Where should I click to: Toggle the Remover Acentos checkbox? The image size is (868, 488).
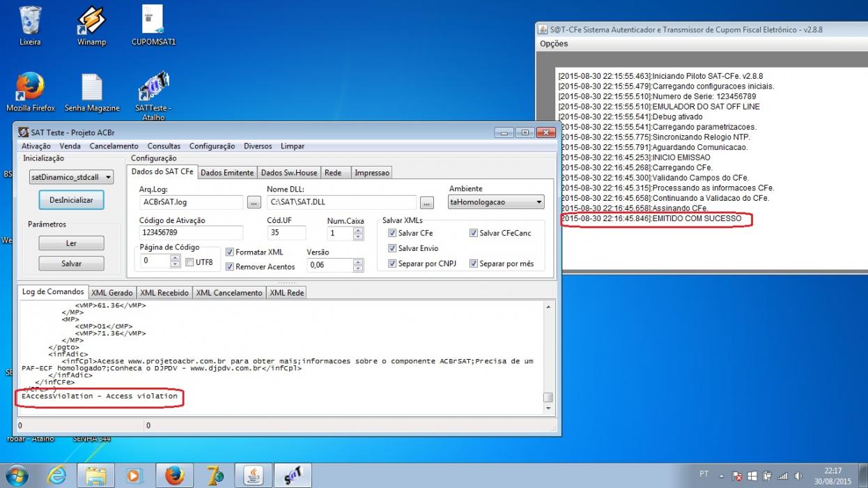point(230,266)
